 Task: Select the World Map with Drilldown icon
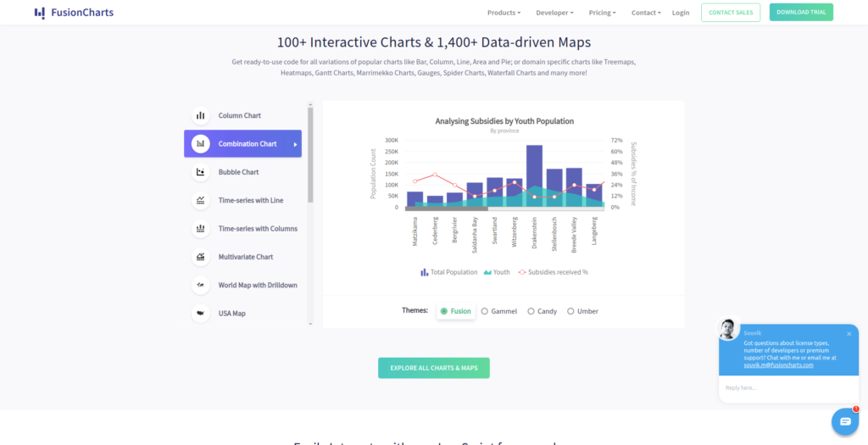(201, 285)
